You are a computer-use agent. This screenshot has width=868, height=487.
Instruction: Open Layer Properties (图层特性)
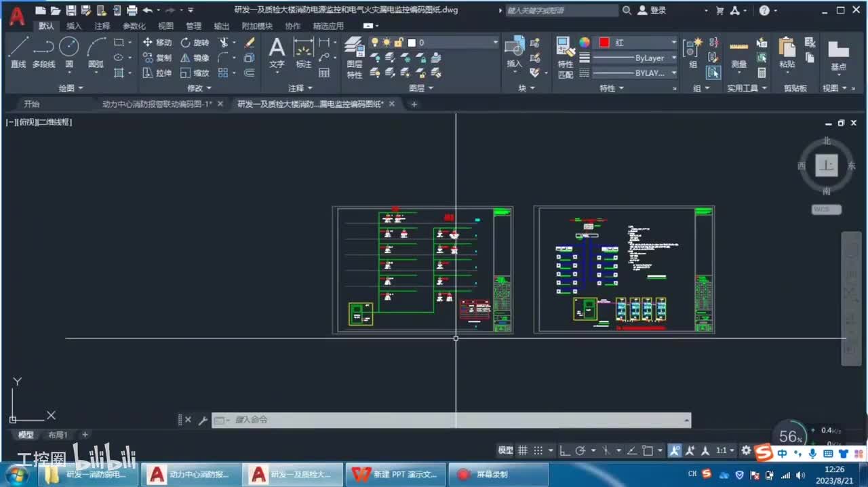[x=355, y=58]
